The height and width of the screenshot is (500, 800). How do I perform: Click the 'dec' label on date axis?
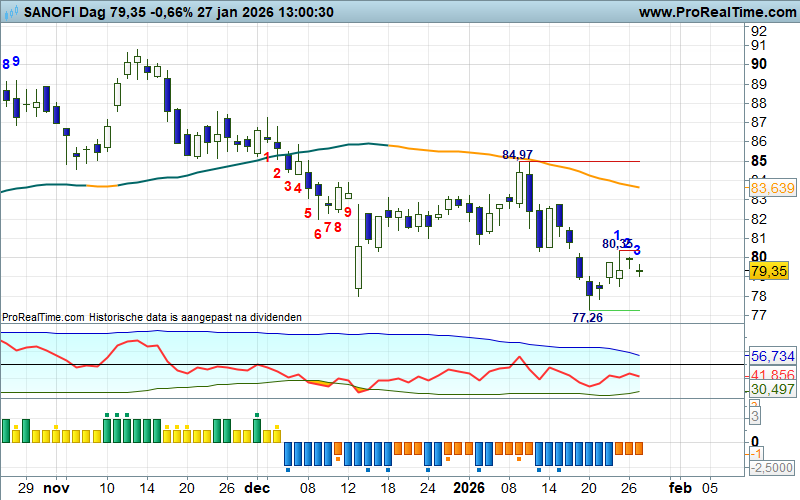(x=256, y=488)
